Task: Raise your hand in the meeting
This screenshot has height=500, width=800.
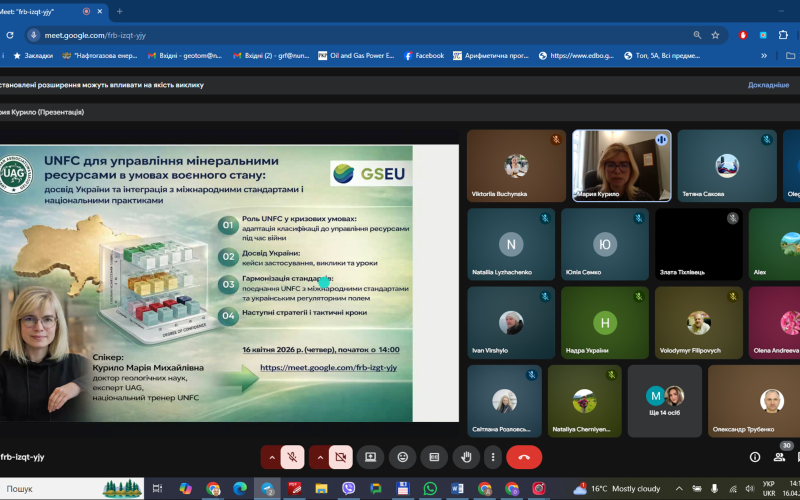Action: tap(466, 457)
